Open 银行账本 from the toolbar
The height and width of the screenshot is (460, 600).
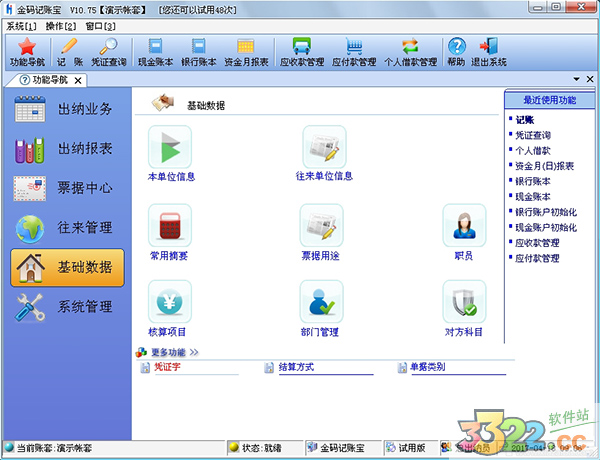199,52
